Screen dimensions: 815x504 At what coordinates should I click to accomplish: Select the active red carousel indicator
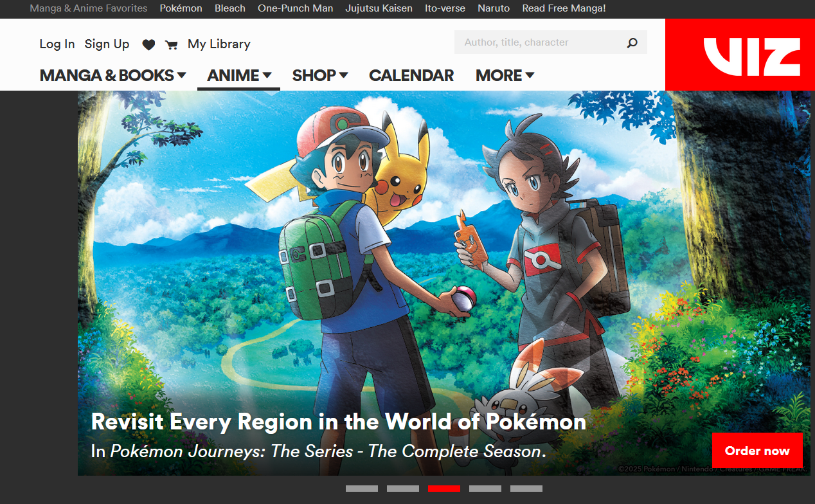tap(444, 489)
